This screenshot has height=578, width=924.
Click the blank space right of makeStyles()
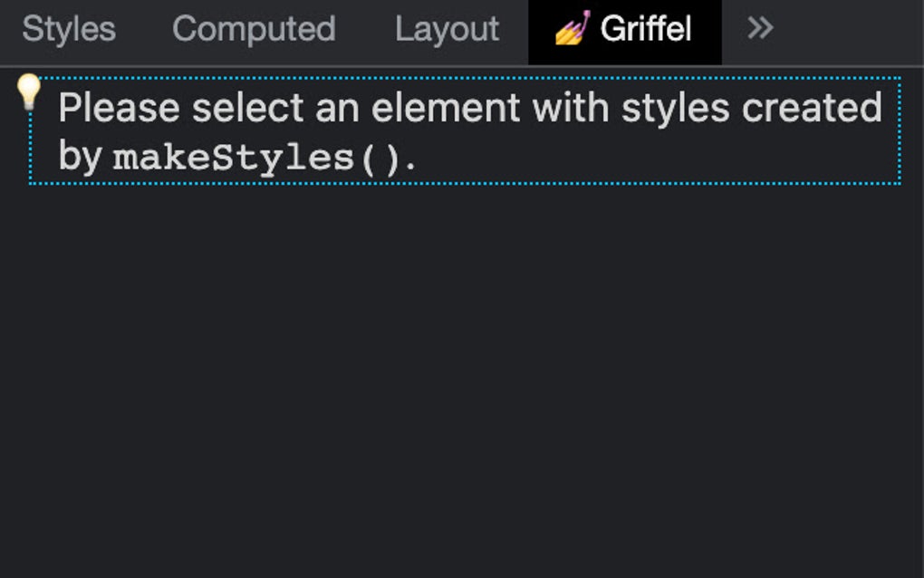click(x=652, y=159)
